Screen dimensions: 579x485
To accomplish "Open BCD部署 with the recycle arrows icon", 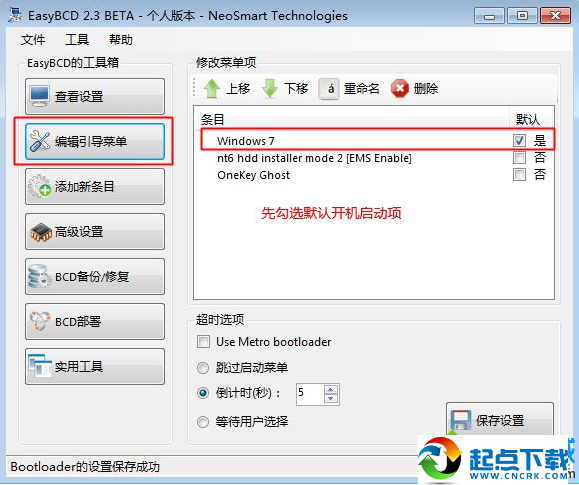I will [x=95, y=321].
